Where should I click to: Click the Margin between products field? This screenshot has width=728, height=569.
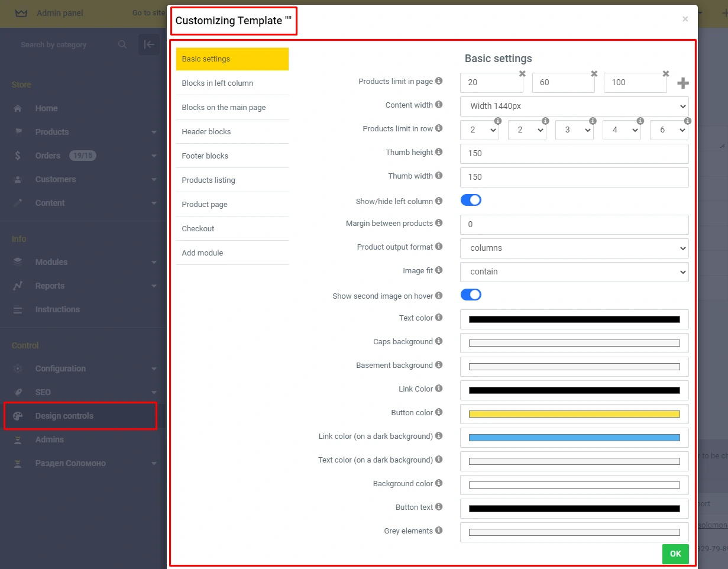click(574, 225)
